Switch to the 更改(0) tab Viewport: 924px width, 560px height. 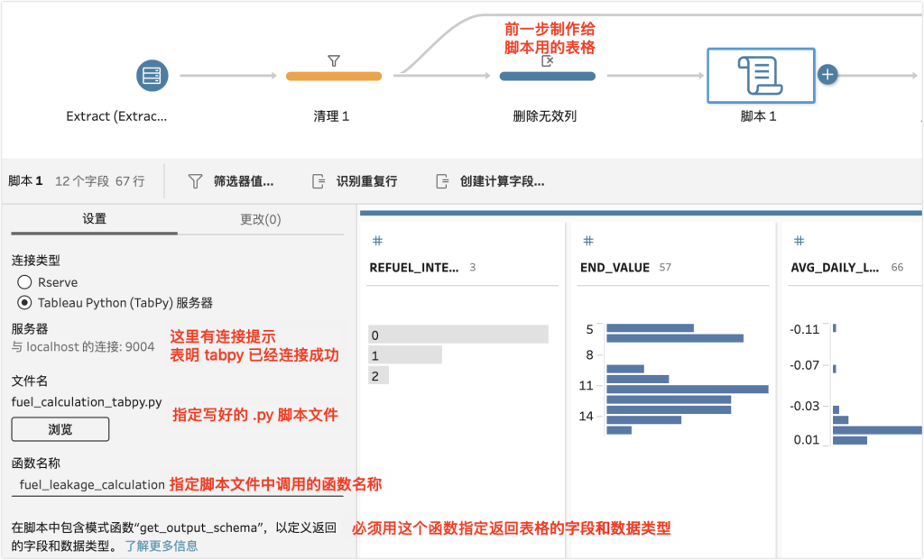[260, 219]
